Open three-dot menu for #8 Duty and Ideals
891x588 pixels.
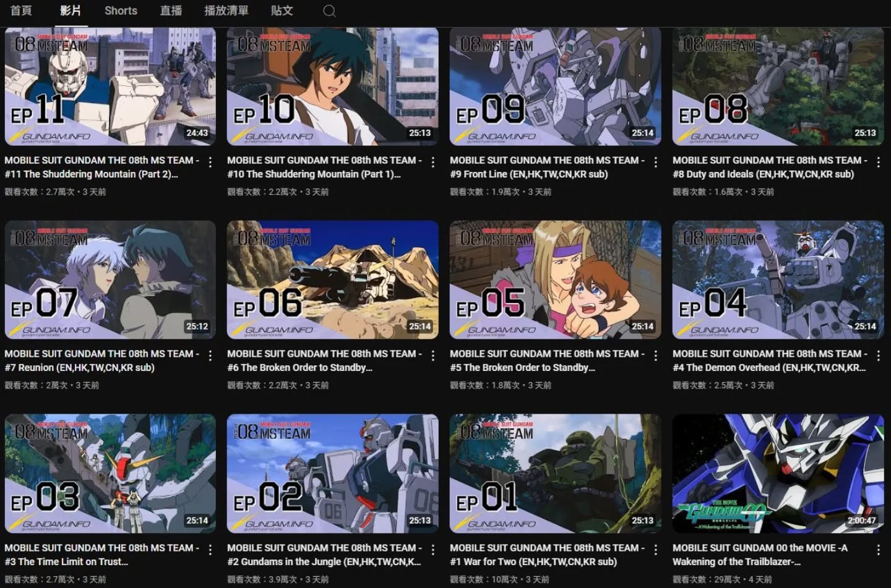[x=878, y=162]
